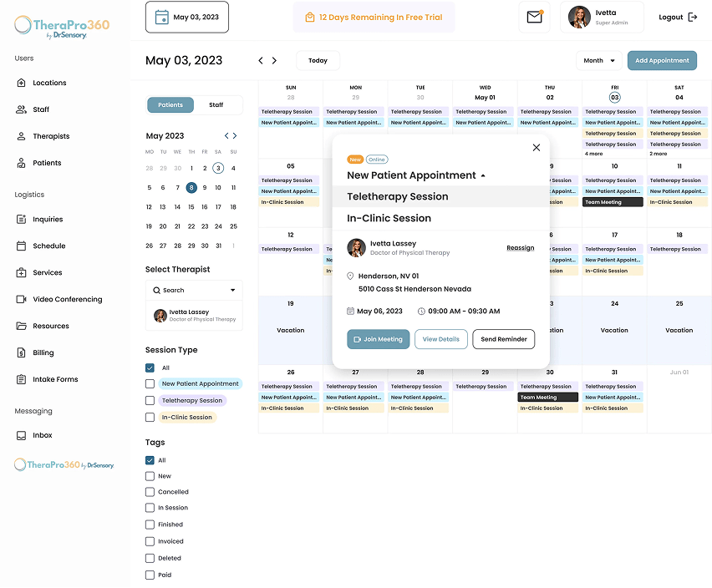Enable the New Patient Appointment checkbox

[150, 384]
